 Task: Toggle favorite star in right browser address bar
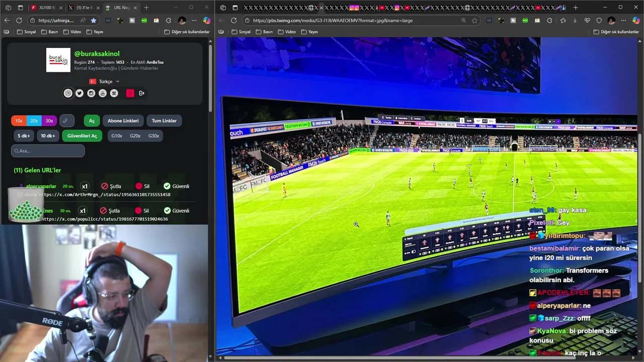(x=474, y=21)
